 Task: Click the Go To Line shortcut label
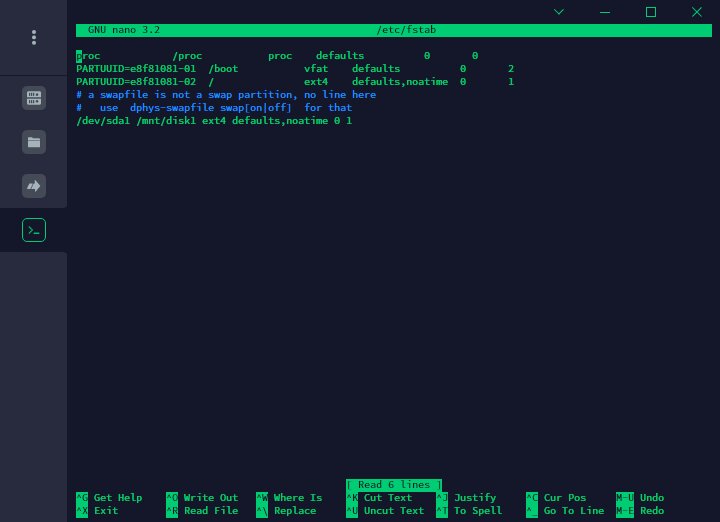(574, 511)
